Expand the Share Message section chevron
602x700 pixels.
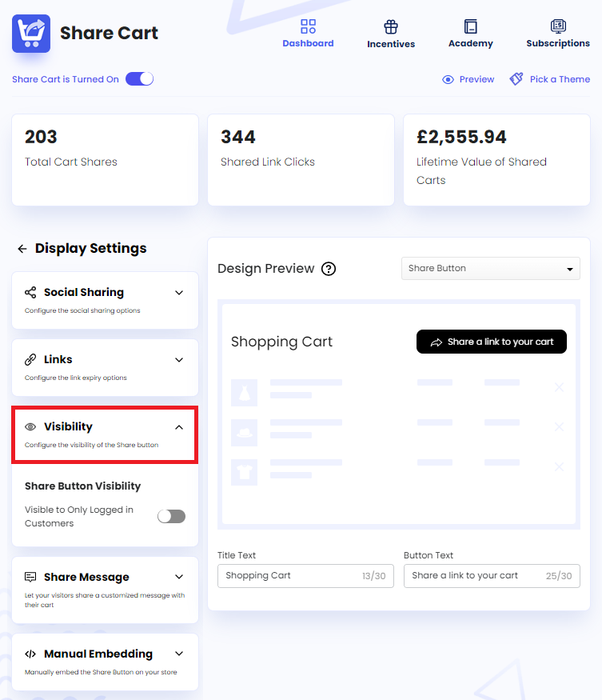(179, 577)
